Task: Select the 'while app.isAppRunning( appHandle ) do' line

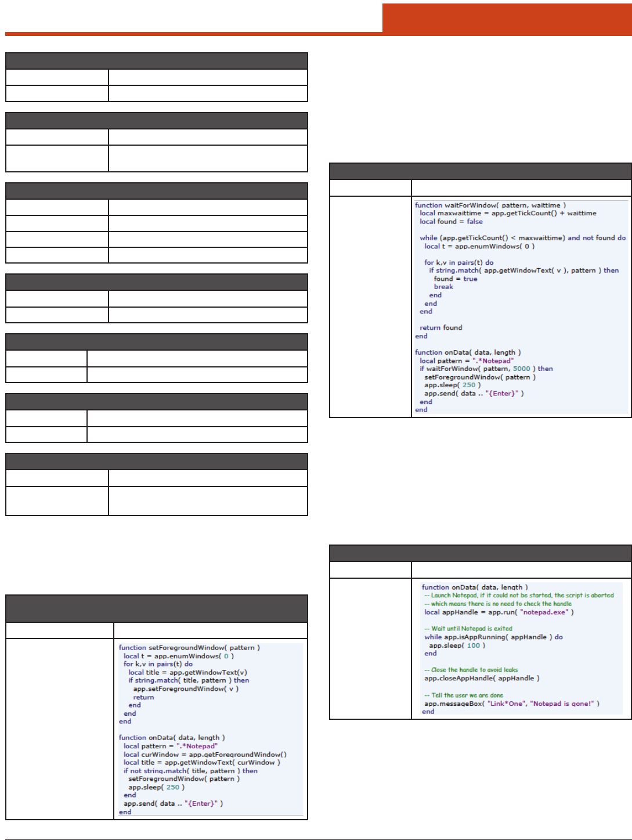Action: point(493,637)
